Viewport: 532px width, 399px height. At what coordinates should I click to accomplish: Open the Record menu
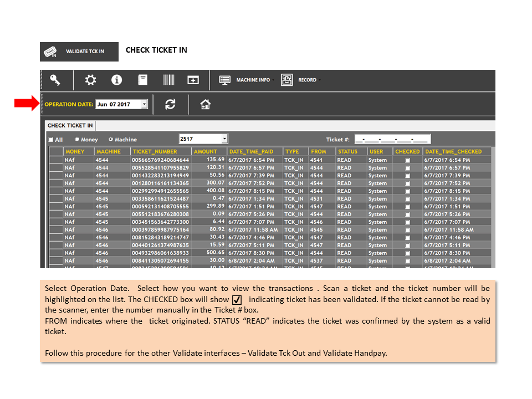pyautogui.click(x=300, y=80)
